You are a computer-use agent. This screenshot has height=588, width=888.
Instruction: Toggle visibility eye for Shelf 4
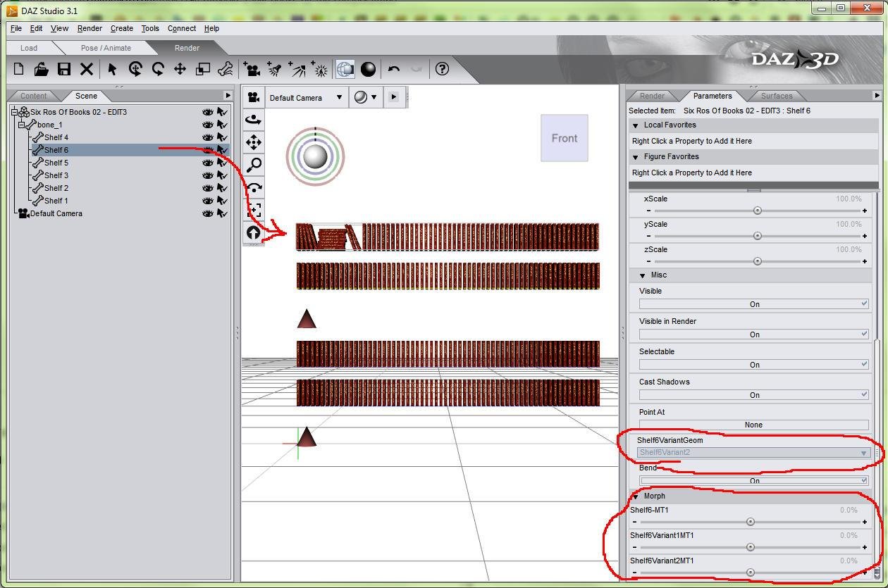[208, 137]
